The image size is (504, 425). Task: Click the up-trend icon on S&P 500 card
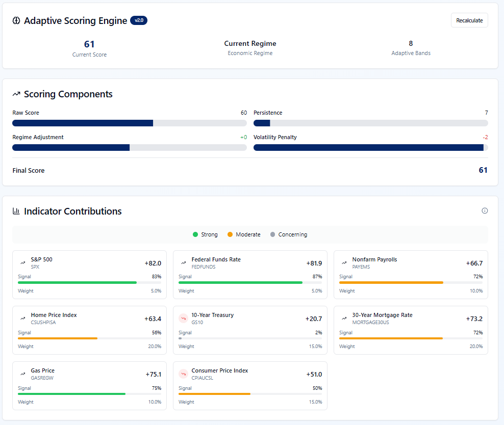tap(23, 263)
